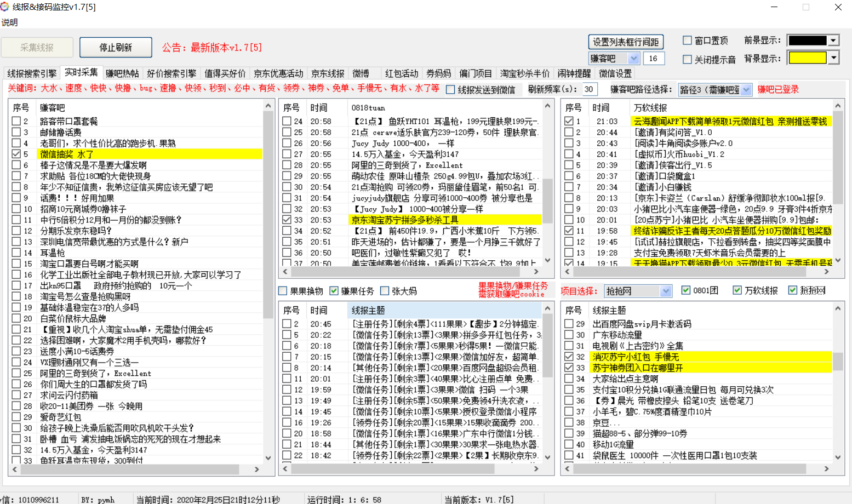Switch to 赚吧热帖 tab
Screen dimensions: 852x504
(x=122, y=73)
